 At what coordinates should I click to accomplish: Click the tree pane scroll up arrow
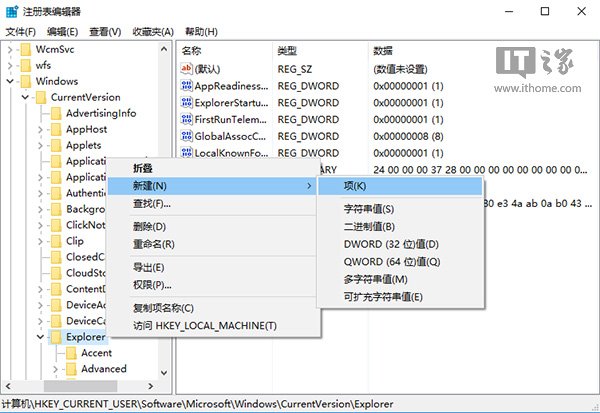pos(164,49)
